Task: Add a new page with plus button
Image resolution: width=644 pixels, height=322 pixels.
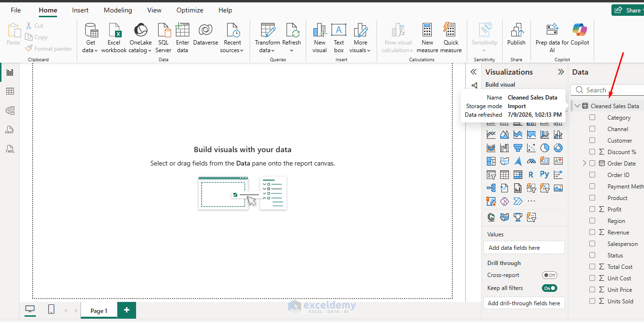Action: click(126, 310)
